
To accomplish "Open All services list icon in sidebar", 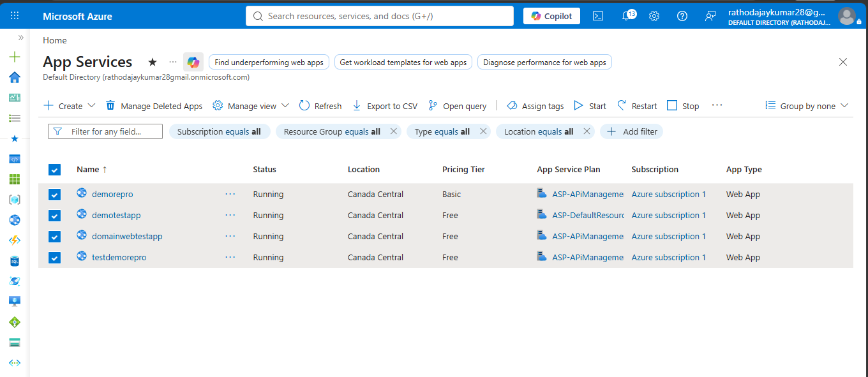I will coord(15,118).
